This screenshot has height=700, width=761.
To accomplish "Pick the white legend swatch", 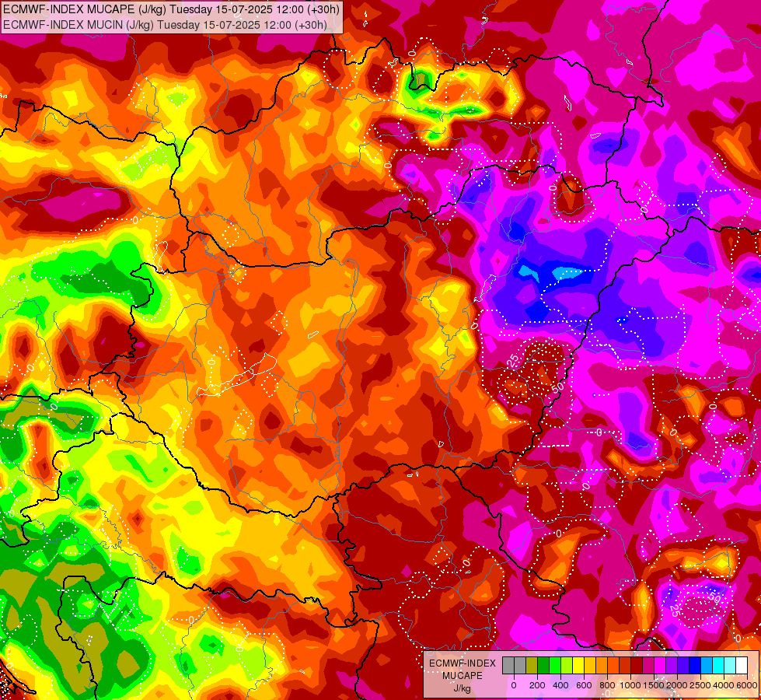I will [x=742, y=666].
